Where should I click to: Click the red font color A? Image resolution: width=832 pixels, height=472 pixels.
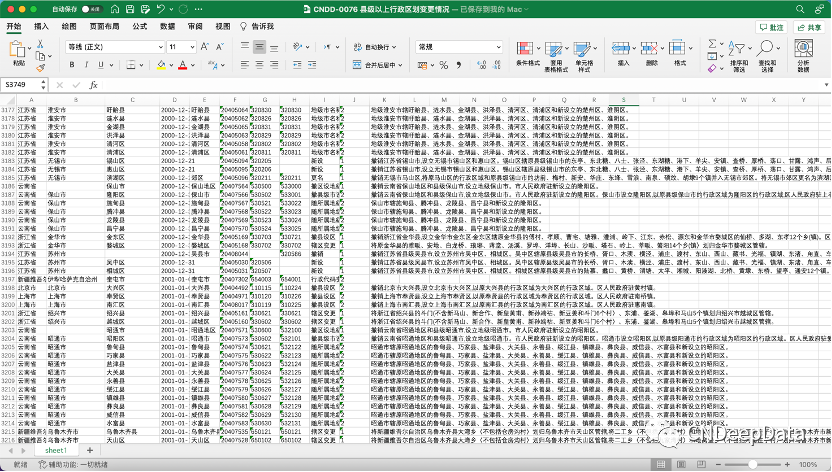183,65
